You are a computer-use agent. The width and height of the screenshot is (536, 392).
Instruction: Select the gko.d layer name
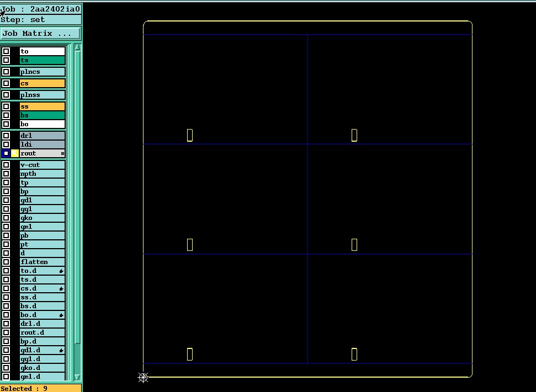[43, 368]
